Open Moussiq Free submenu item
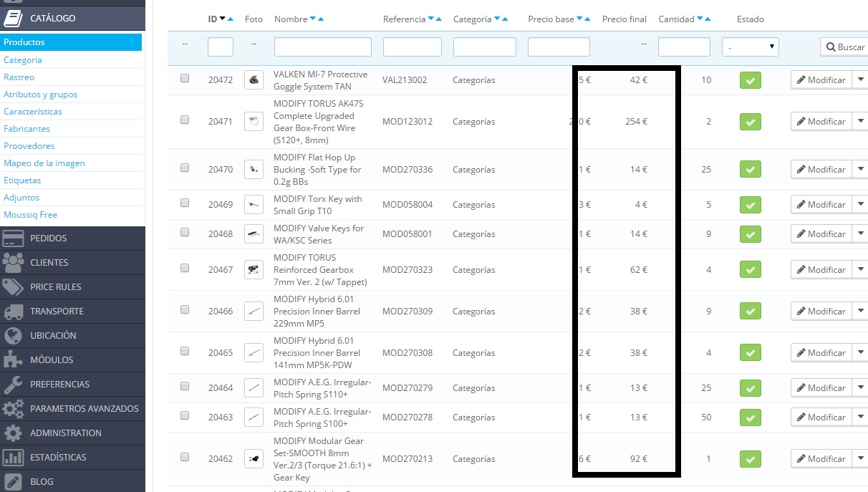Screen dimensions: 868x492 pos(31,215)
